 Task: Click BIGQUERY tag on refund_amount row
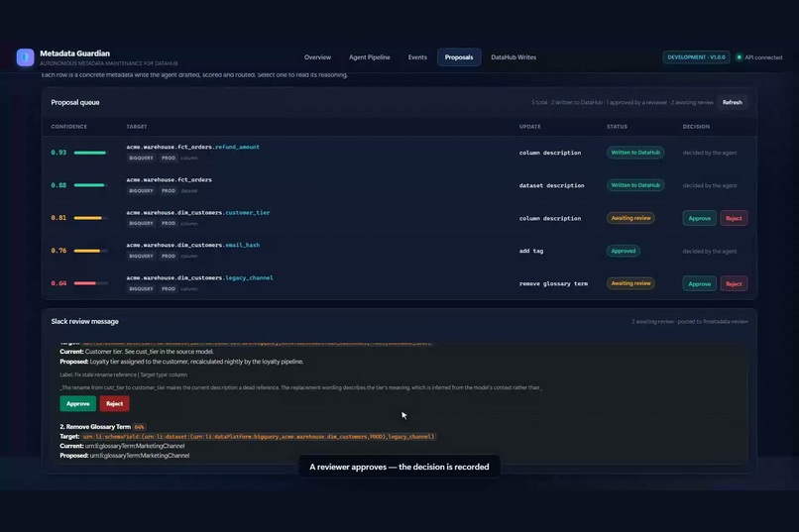pyautogui.click(x=141, y=159)
